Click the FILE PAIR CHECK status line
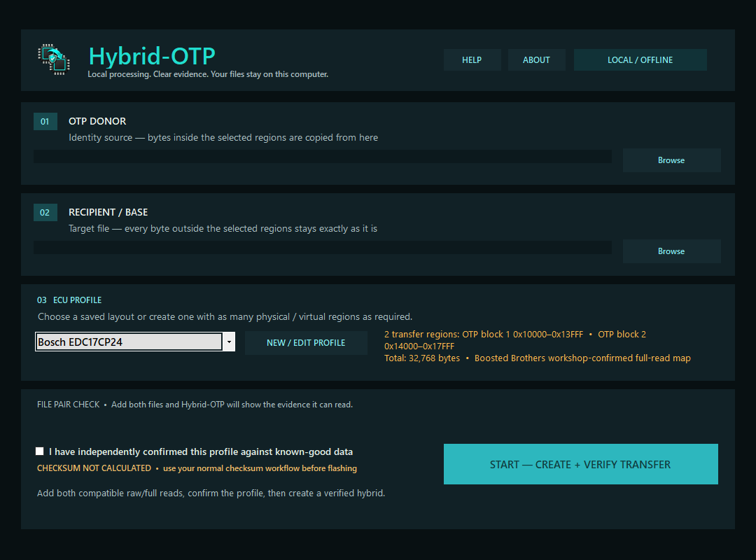756x560 pixels. (x=195, y=404)
